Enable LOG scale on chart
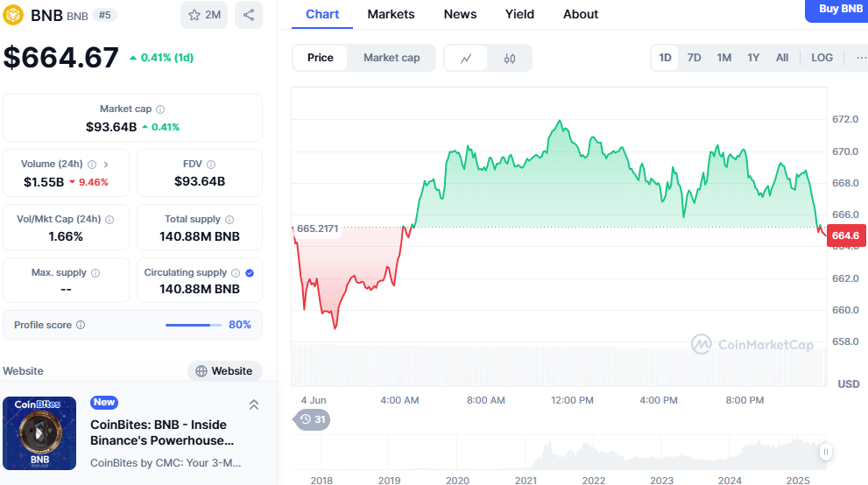The width and height of the screenshot is (868, 485). [x=822, y=58]
